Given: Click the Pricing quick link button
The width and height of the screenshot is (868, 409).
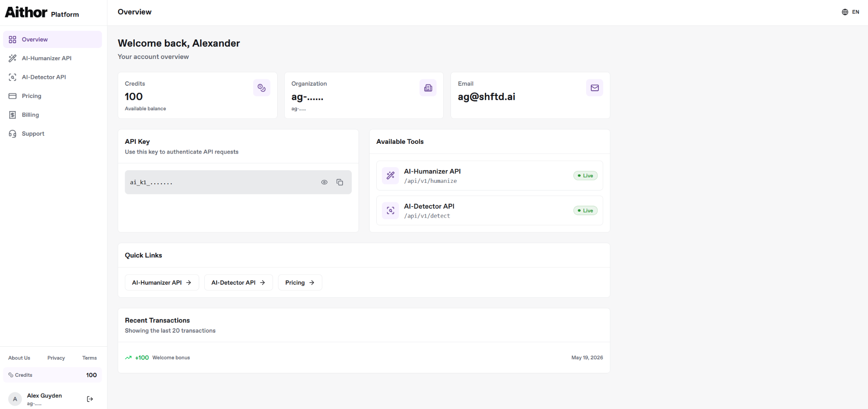Looking at the screenshot, I should (x=300, y=283).
